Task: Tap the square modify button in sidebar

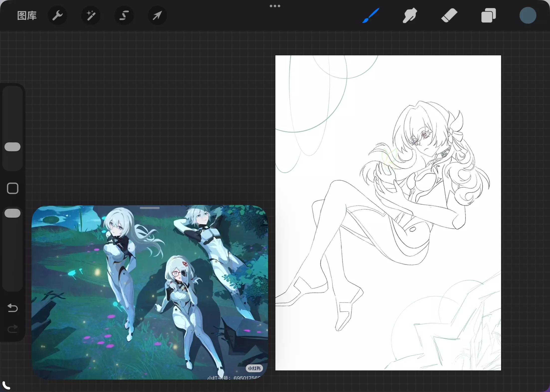Action: coord(12,188)
